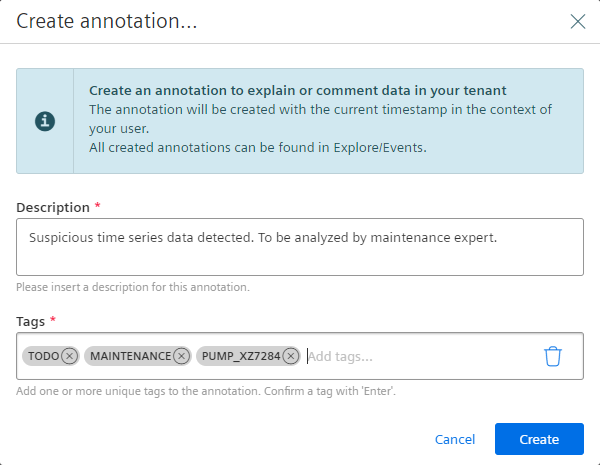Select the MAINTENANCE tag chip label
This screenshot has height=465, width=600.
coord(130,356)
